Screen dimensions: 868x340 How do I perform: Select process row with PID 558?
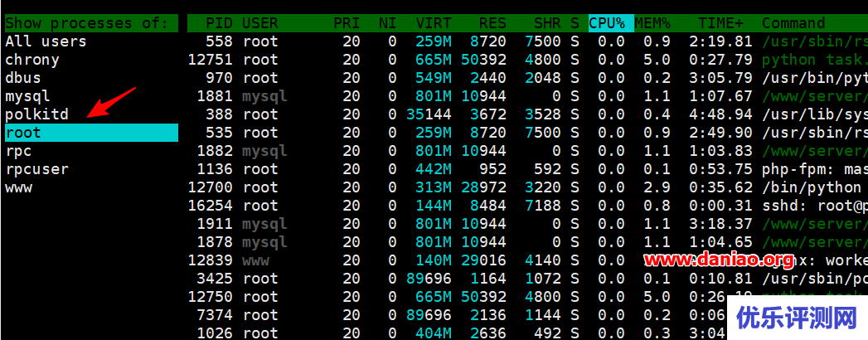pos(527,41)
